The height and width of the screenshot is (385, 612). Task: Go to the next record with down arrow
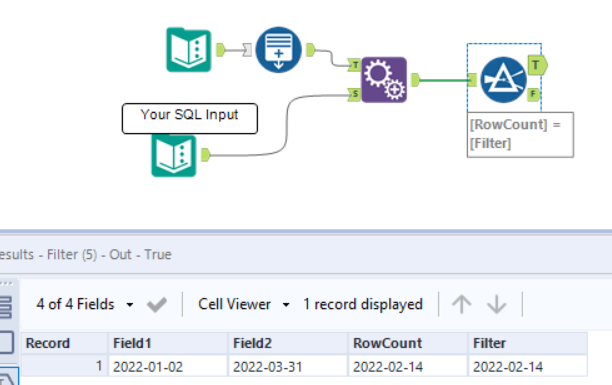pos(497,304)
